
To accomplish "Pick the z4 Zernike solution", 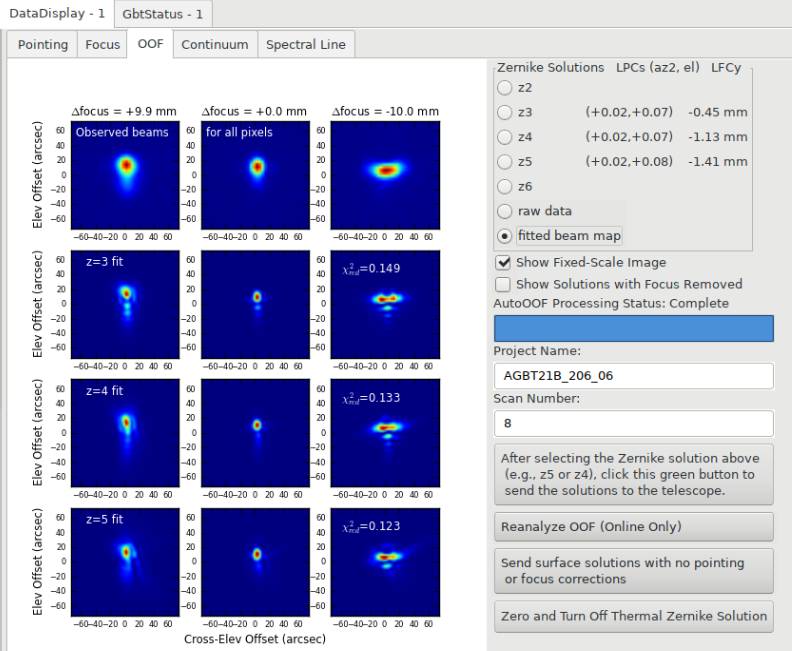I will pos(505,137).
